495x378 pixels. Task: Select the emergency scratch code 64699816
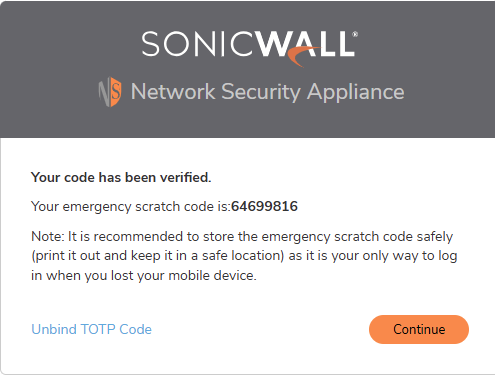[x=264, y=206]
